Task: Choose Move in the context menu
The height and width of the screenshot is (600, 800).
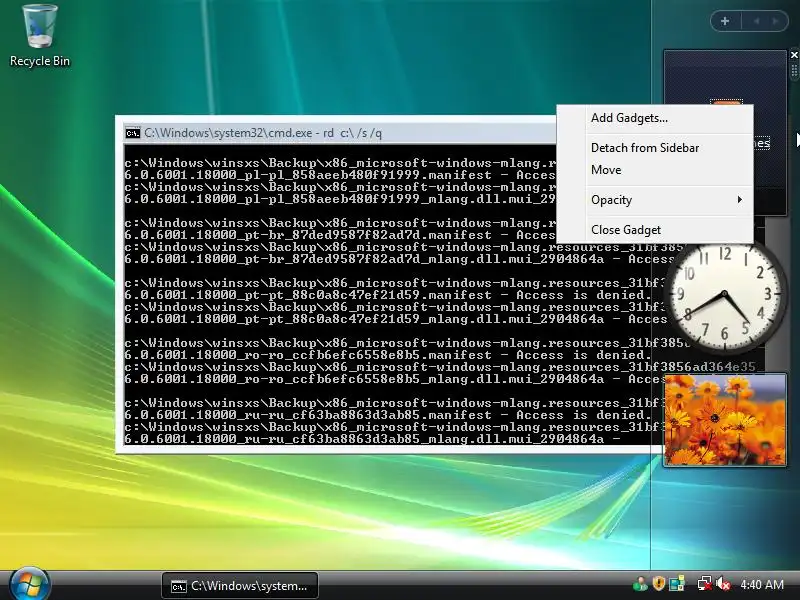Action: tap(606, 170)
